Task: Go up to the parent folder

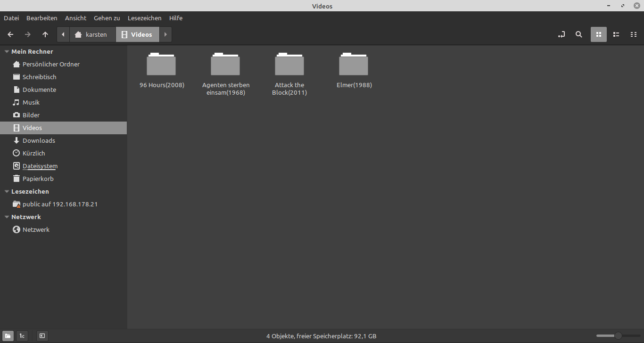Action: [x=45, y=34]
